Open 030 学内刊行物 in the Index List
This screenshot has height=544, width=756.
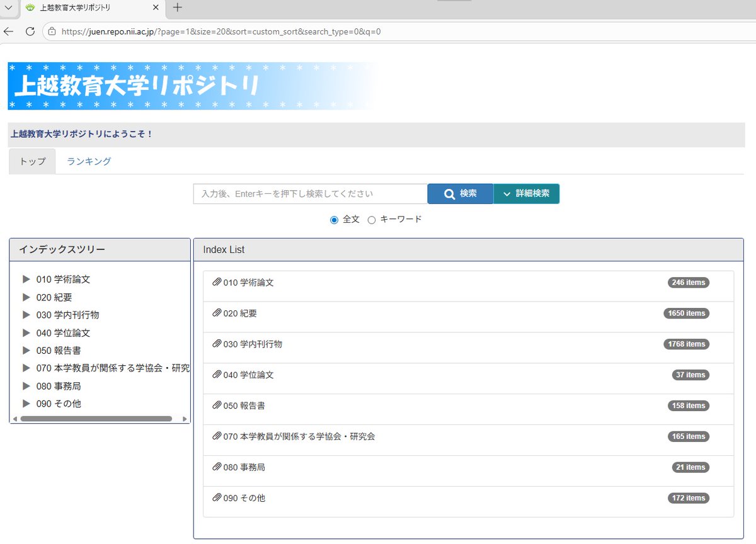click(x=253, y=344)
